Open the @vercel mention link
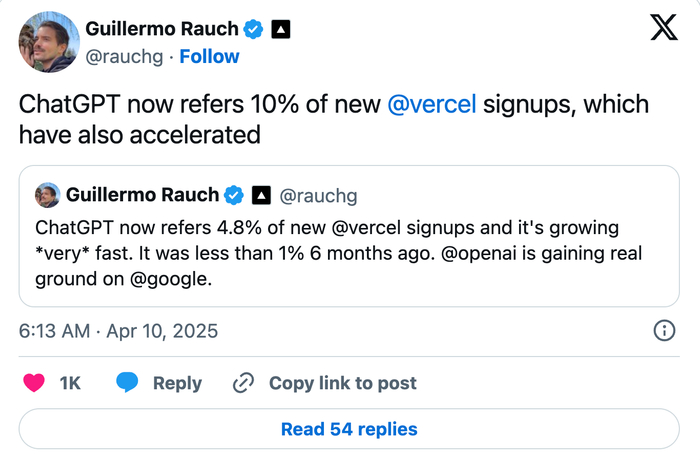 [431, 105]
